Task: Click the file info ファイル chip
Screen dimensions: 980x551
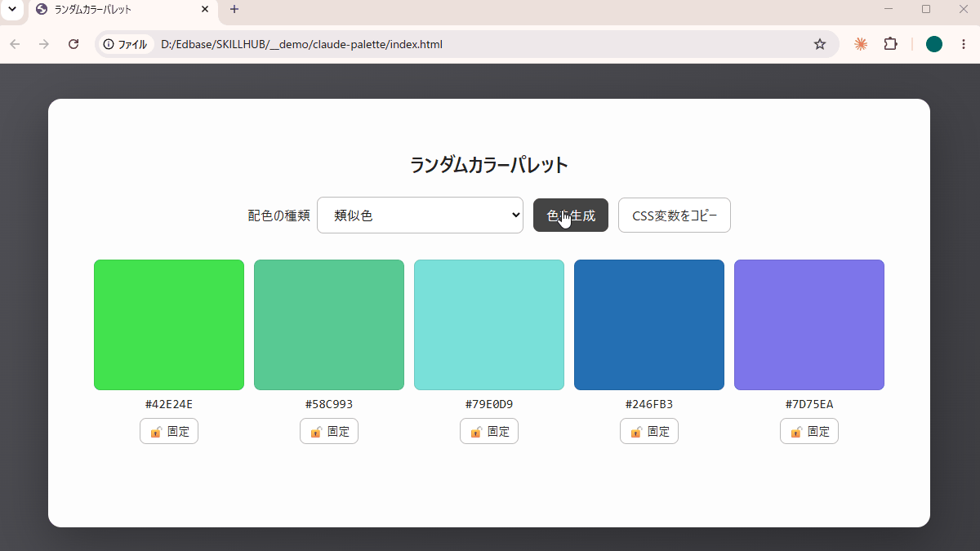Action: 126,44
